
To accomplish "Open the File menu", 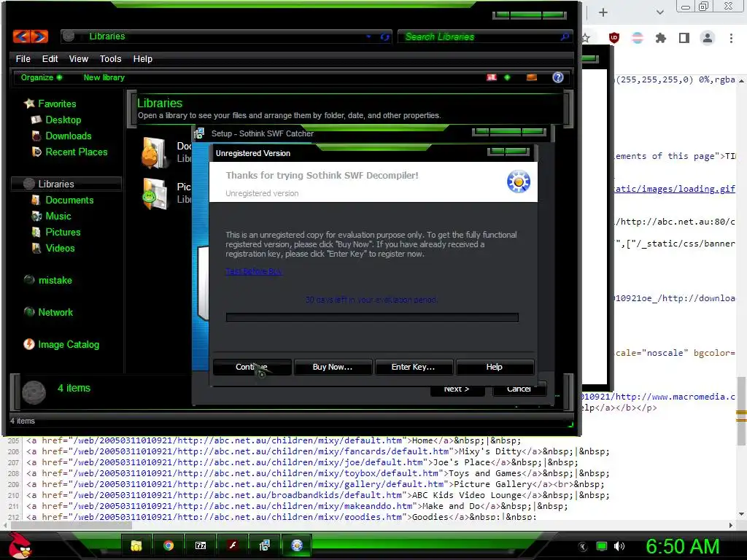I will (x=23, y=59).
